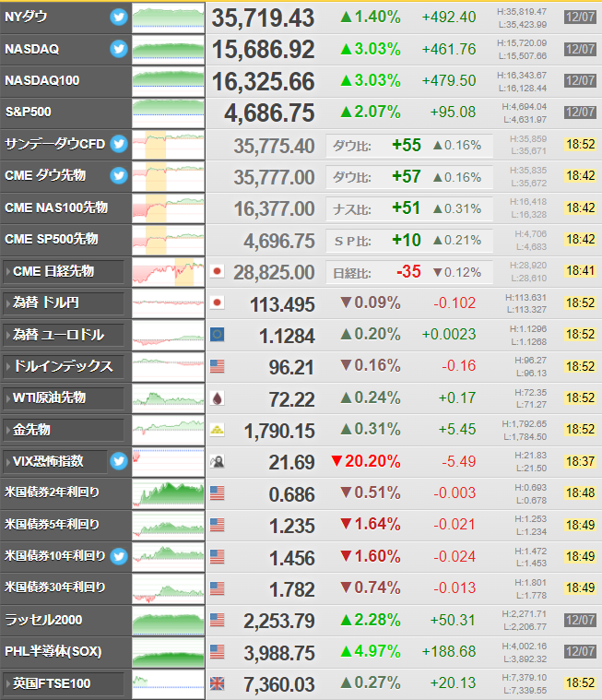
Task: Open the S&P500 mini chart
Action: tap(168, 113)
